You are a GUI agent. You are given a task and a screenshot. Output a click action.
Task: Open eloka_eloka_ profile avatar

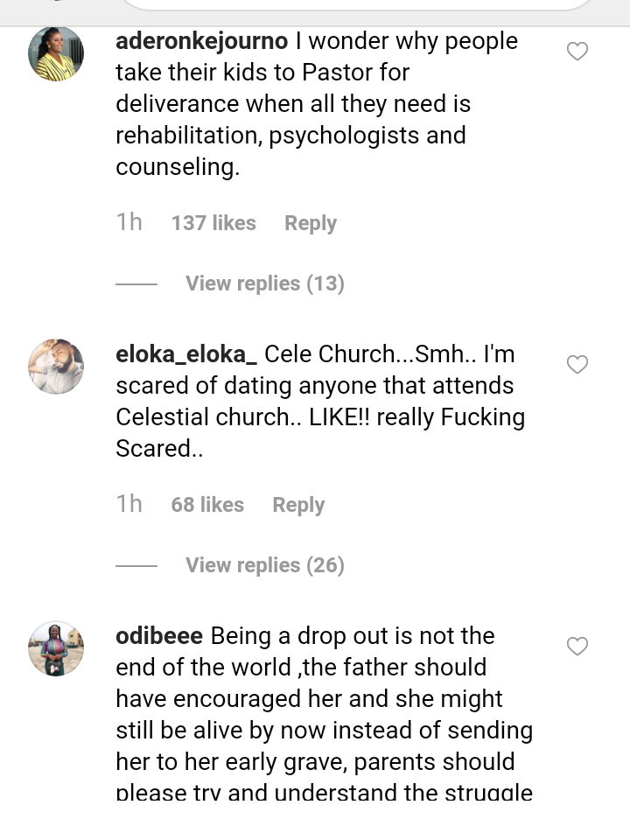pos(56,367)
